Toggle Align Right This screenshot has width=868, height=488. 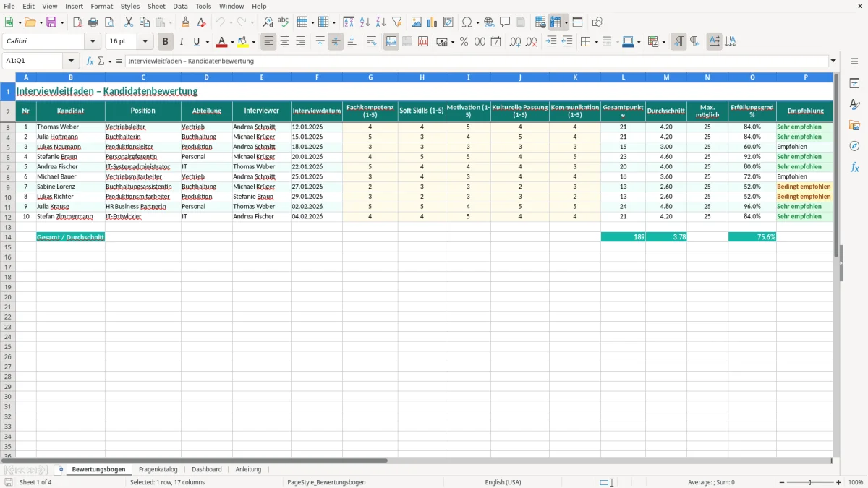point(300,42)
